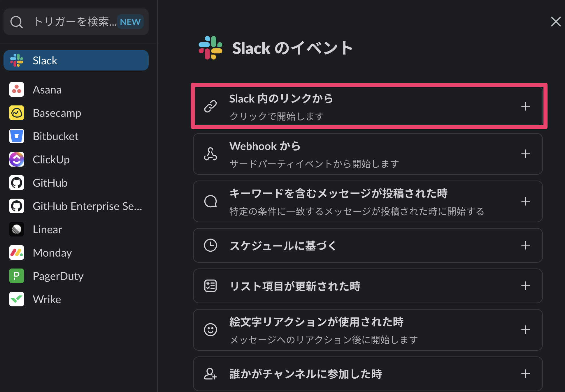Click the Monday app icon

point(17,253)
